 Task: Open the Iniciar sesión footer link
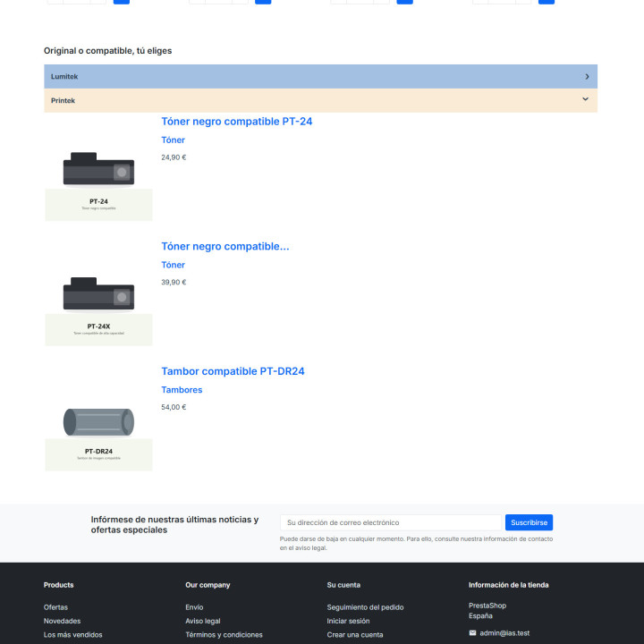point(348,621)
